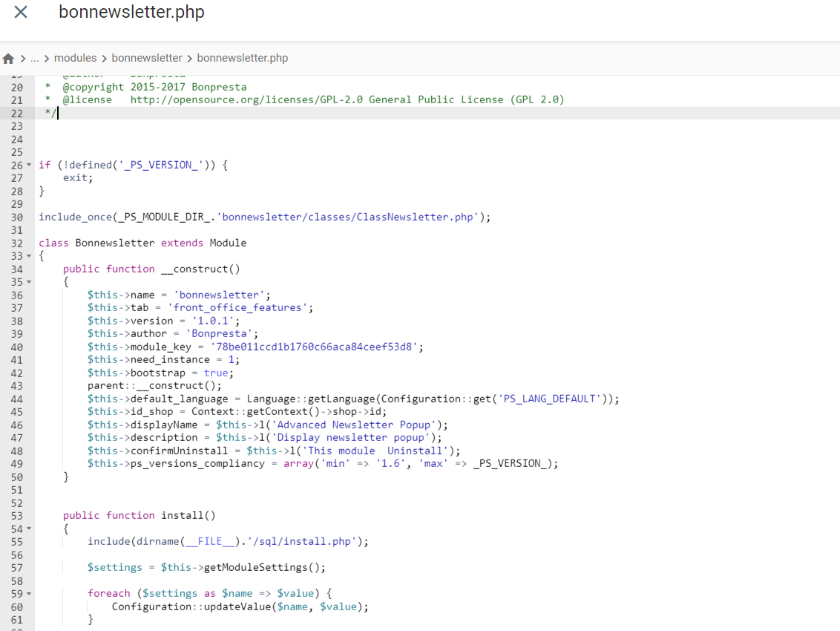Click the 'Module' parent class name
Image resolution: width=840 pixels, height=631 pixels.
pyautogui.click(x=228, y=243)
